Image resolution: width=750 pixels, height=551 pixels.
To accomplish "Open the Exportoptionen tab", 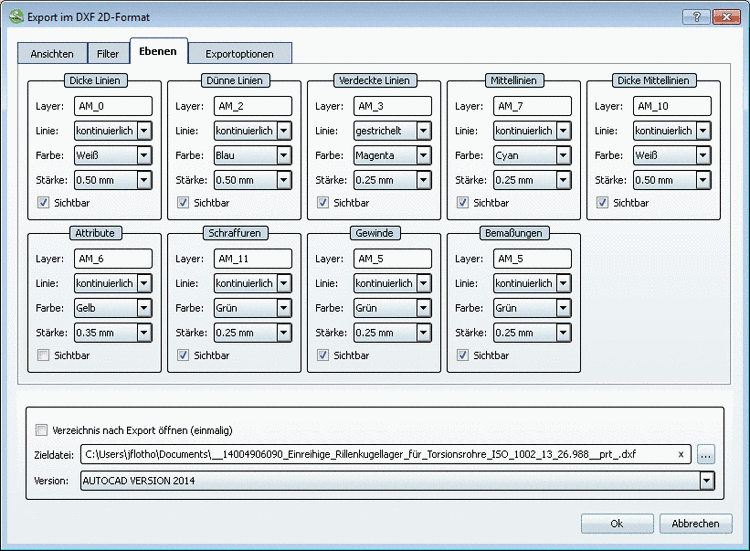I will pos(240,54).
